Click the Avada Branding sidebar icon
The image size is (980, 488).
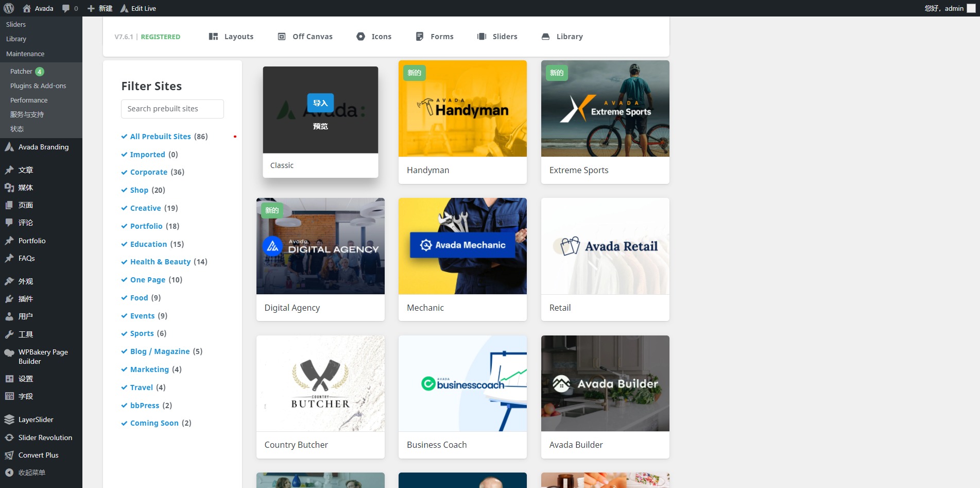tap(9, 147)
